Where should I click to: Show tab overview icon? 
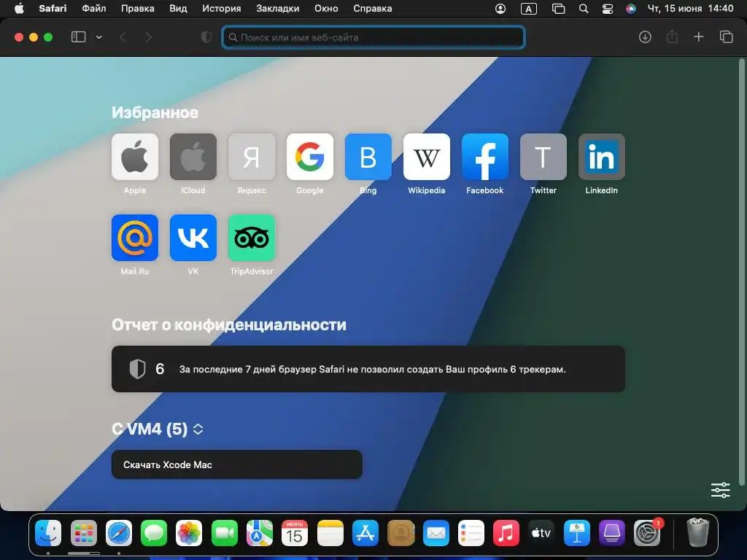pos(726,36)
